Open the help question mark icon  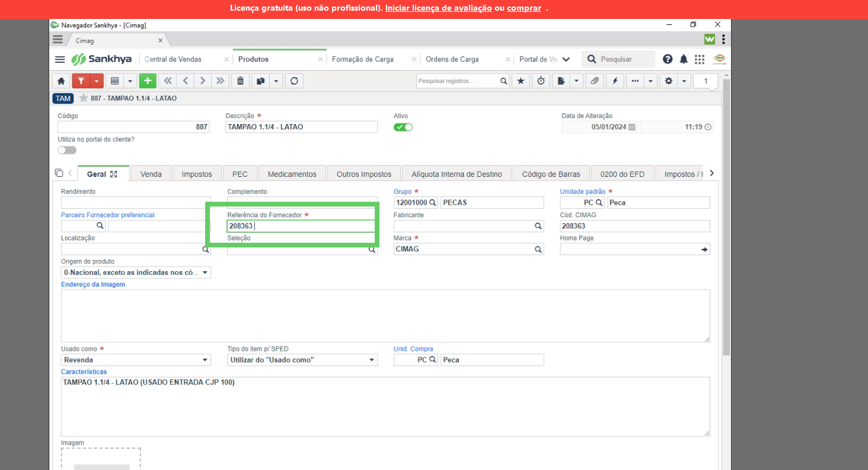point(668,59)
